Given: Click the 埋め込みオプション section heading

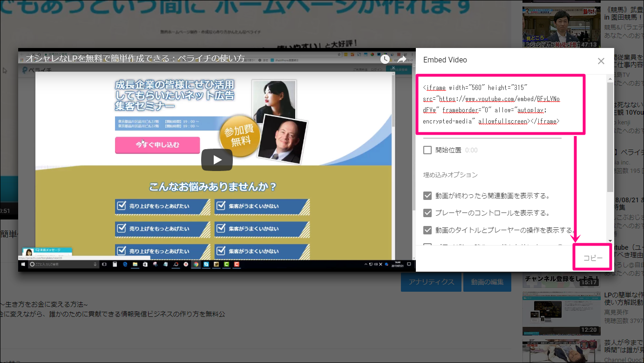Looking at the screenshot, I should click(x=450, y=175).
